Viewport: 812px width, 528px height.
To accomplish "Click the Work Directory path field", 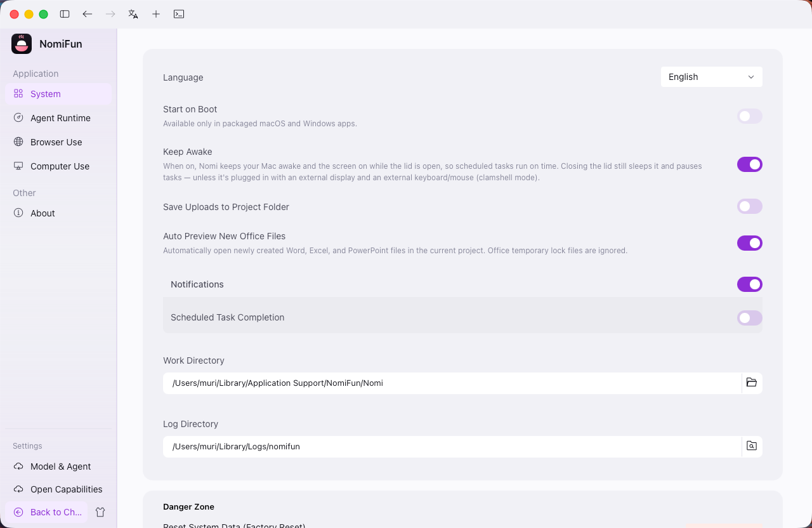I will (x=452, y=383).
